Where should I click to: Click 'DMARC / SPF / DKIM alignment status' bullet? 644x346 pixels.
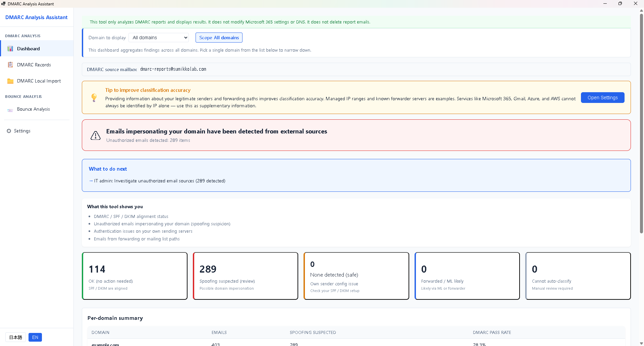coord(131,217)
